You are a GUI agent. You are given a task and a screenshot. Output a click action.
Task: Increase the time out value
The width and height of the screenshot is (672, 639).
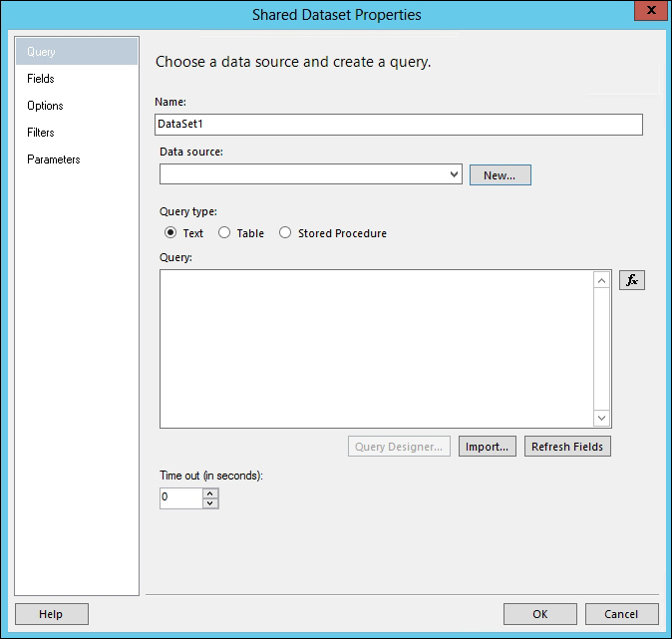tap(210, 492)
